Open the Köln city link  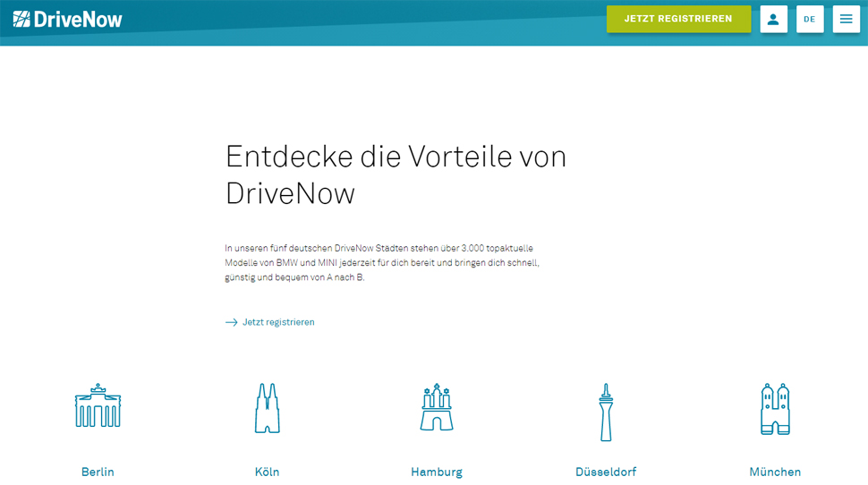(x=267, y=472)
